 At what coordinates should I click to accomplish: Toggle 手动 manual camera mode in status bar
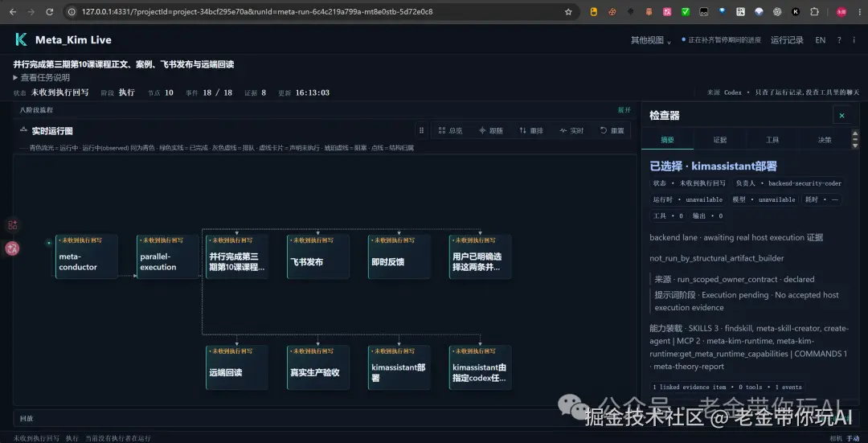point(853,438)
